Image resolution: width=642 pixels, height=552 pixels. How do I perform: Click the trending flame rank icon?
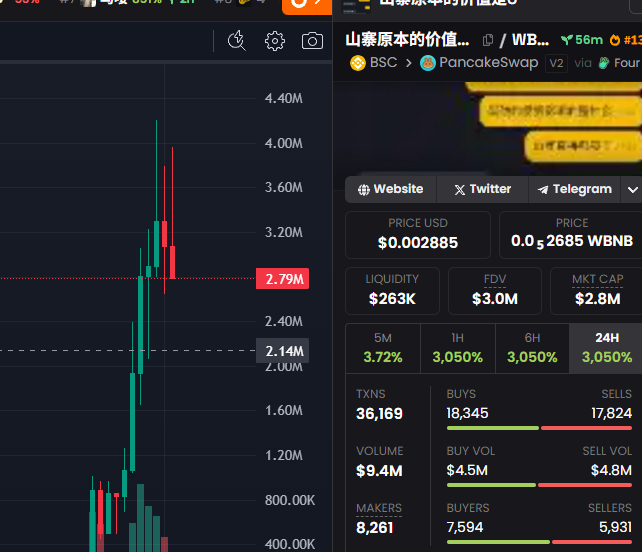615,40
